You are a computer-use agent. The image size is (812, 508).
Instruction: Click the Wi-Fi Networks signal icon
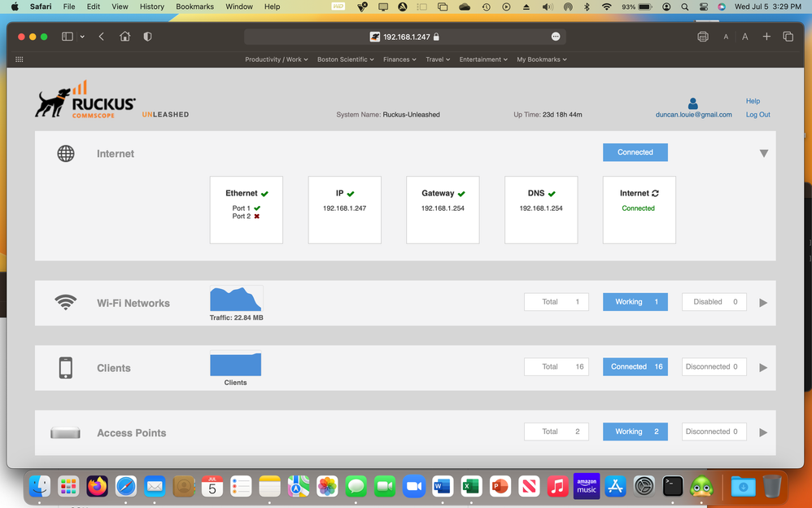pos(66,303)
